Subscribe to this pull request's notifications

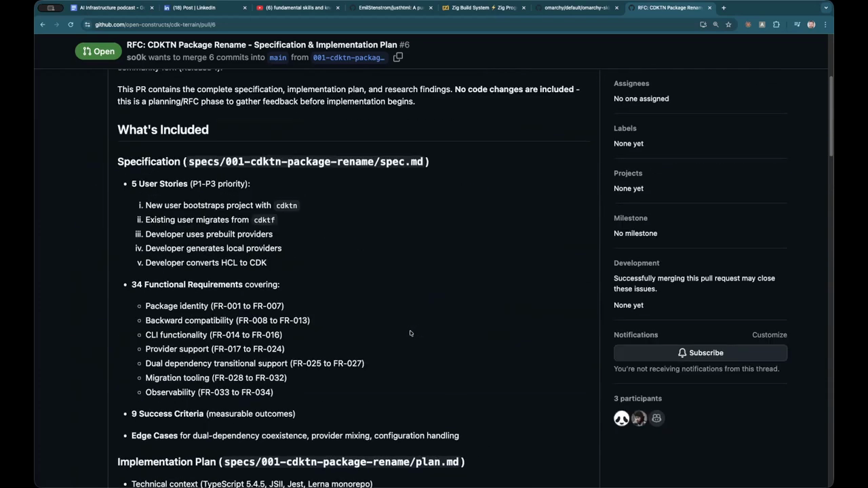click(x=700, y=353)
